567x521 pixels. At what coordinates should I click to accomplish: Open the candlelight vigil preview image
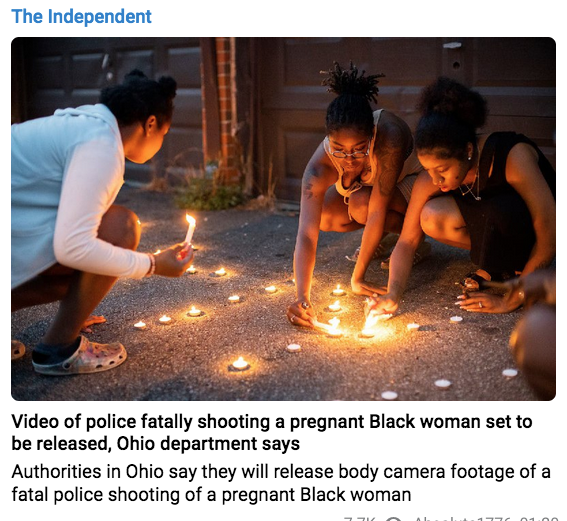[284, 219]
